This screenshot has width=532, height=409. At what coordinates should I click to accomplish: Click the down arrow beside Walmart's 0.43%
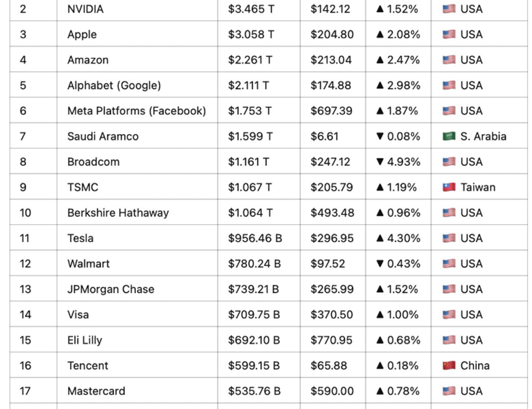[x=380, y=264]
